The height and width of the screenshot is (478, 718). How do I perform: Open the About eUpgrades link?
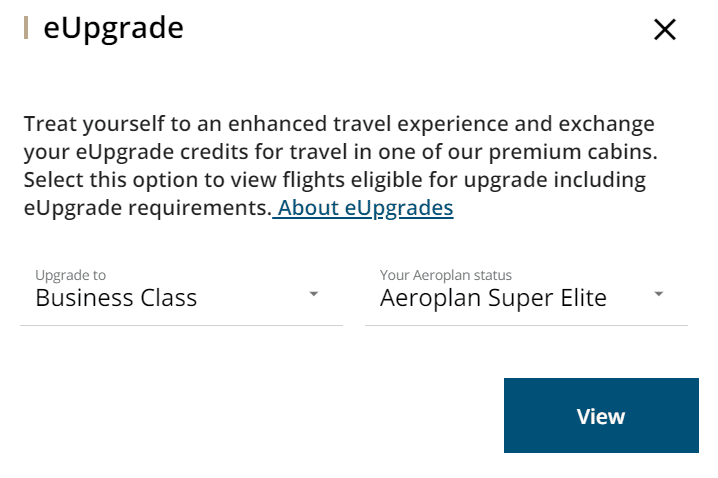pos(364,208)
